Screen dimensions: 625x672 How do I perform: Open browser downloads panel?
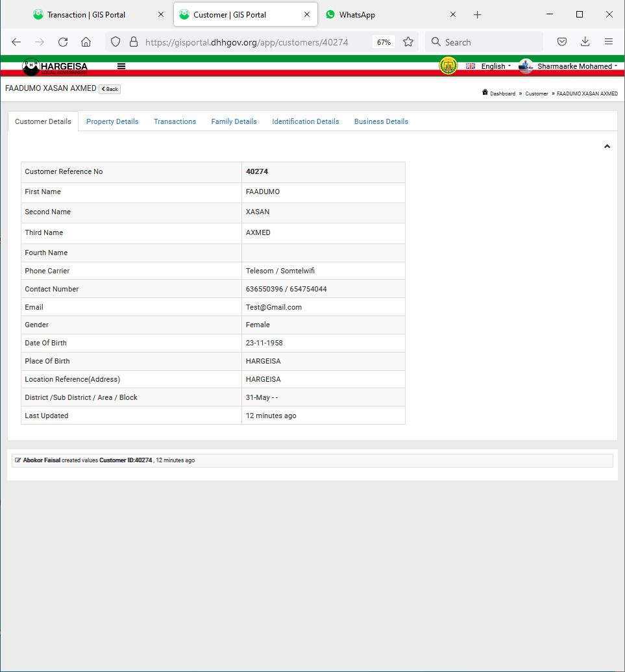(585, 42)
